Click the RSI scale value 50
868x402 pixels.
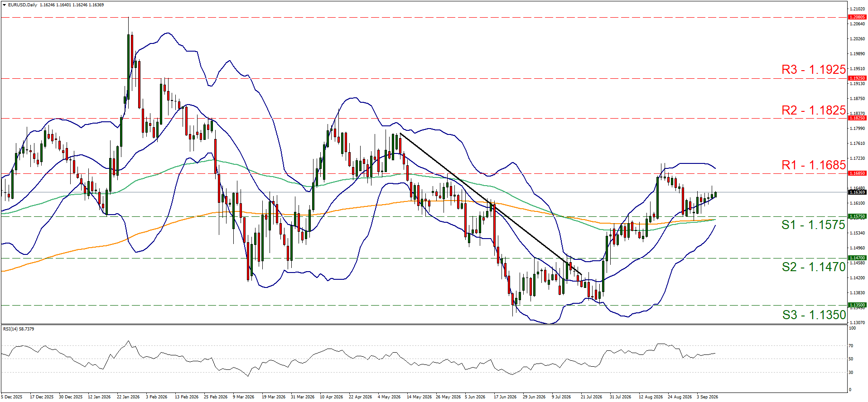[851, 359]
